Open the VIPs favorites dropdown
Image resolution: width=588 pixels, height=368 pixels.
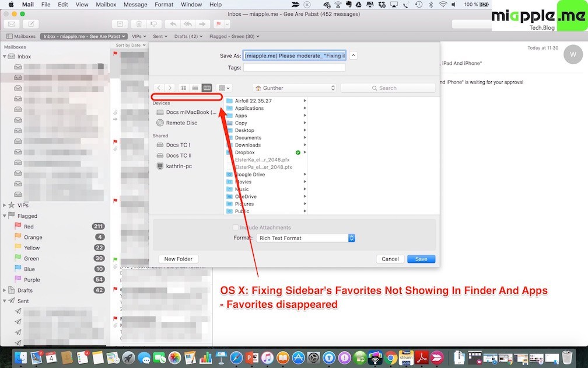[x=139, y=36]
